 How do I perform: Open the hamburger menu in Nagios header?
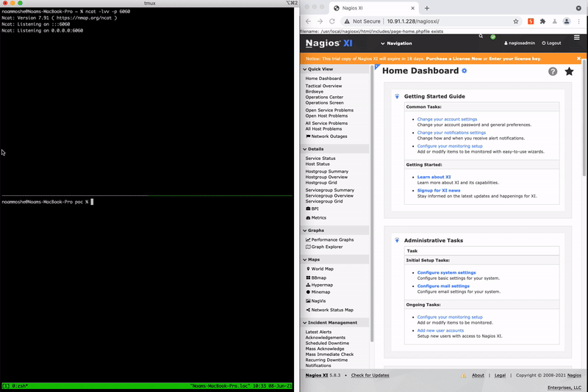pos(577,37)
